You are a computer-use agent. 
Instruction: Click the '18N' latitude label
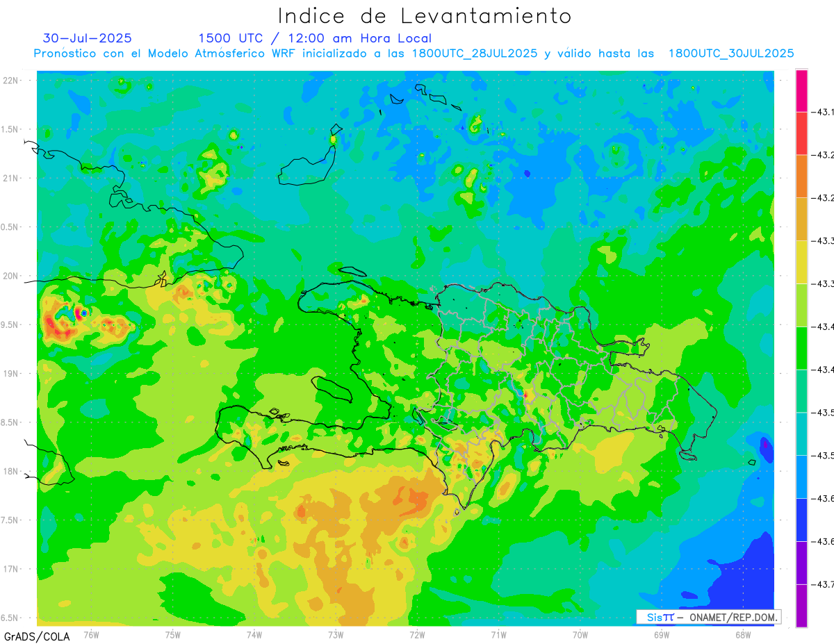(x=12, y=471)
